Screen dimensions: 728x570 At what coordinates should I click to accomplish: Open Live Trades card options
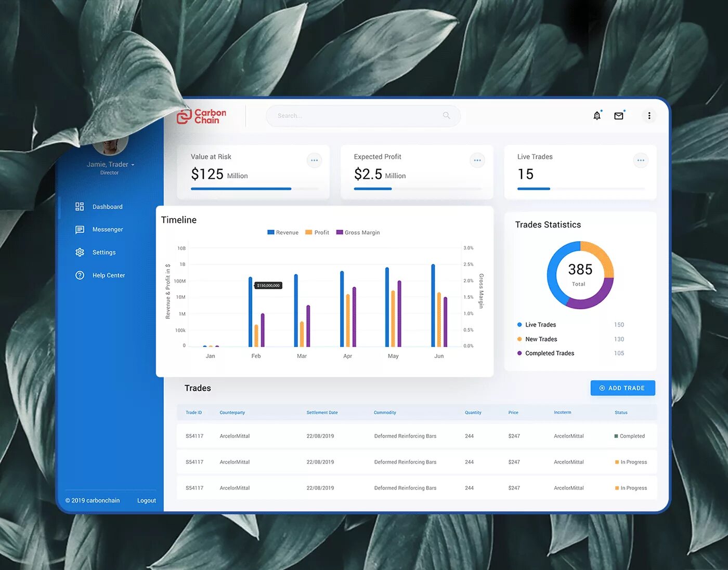(x=641, y=160)
